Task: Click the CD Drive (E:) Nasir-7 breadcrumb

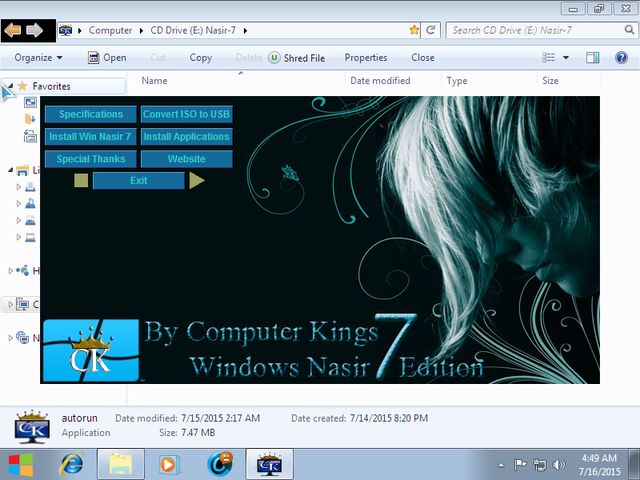Action: pyautogui.click(x=193, y=30)
